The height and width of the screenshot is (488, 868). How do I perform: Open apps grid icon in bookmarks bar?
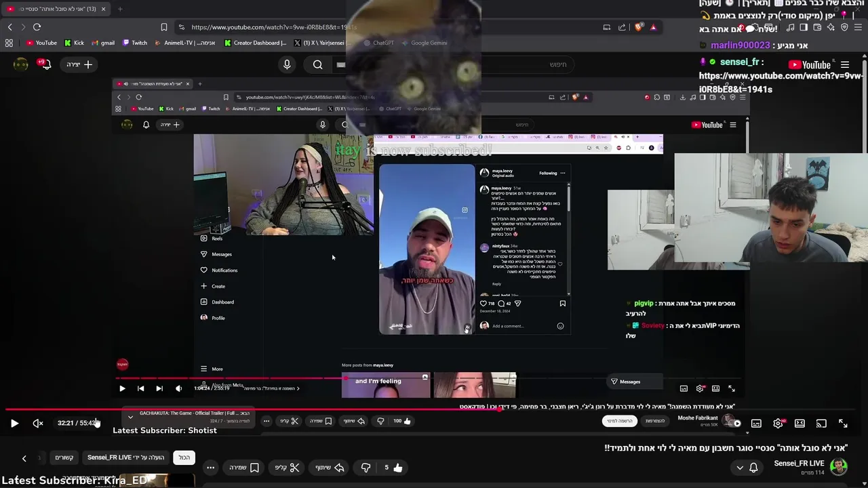(x=9, y=43)
